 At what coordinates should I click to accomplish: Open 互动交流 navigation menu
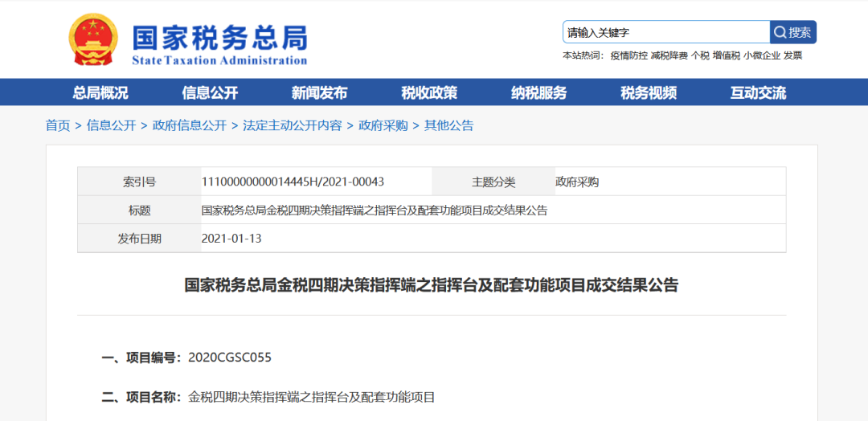coord(758,93)
